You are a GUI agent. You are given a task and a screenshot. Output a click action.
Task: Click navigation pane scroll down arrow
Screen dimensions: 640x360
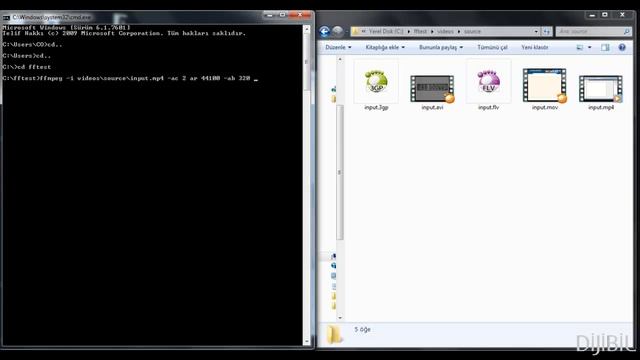click(x=340, y=317)
